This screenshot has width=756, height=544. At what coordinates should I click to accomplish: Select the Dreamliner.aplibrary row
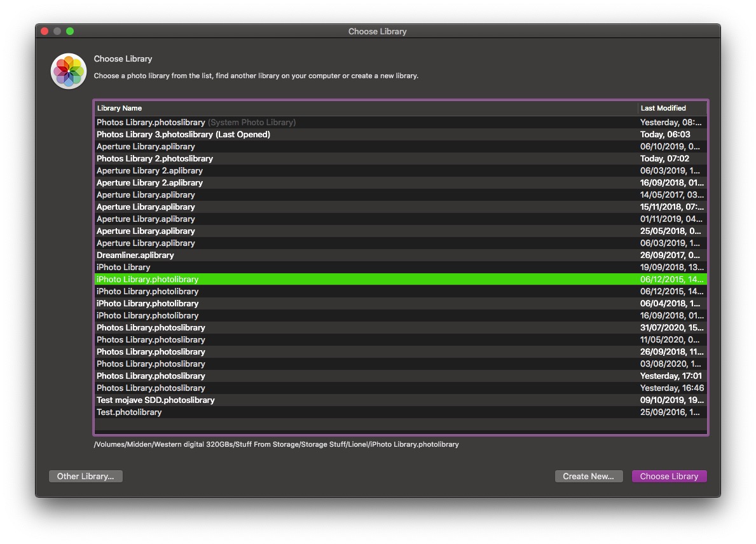[401, 255]
